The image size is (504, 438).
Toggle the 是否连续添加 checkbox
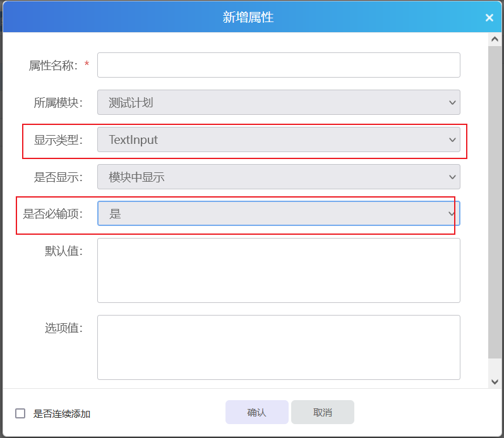[x=20, y=413]
